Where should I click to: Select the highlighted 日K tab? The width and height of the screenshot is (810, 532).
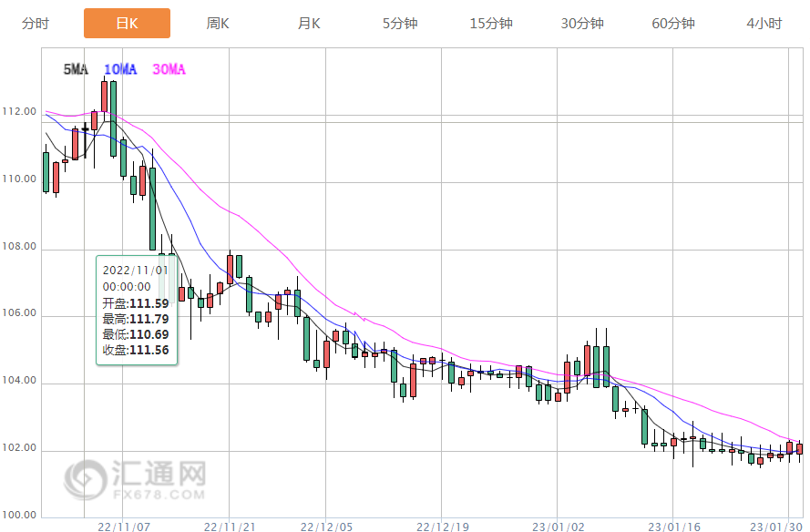[127, 24]
